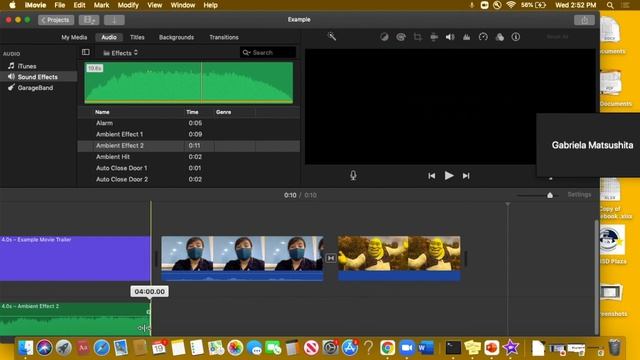
Task: Show the clip information inspector
Action: tap(516, 37)
